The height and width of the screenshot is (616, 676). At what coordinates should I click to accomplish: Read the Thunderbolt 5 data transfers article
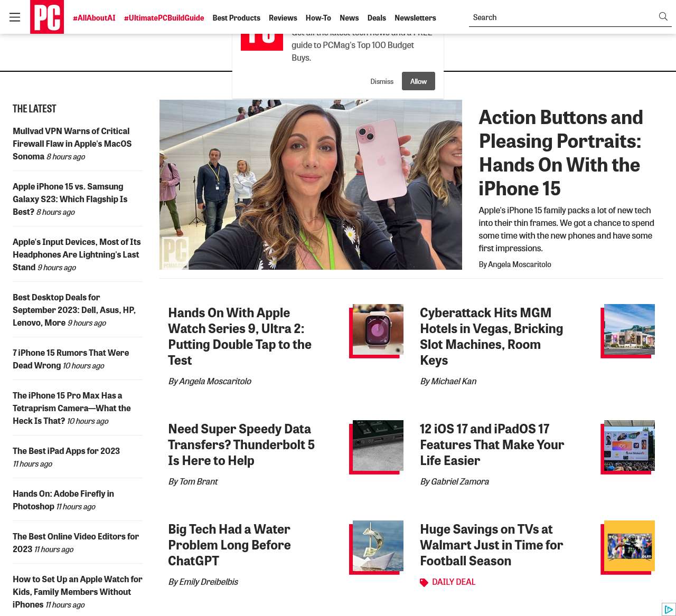tap(241, 444)
